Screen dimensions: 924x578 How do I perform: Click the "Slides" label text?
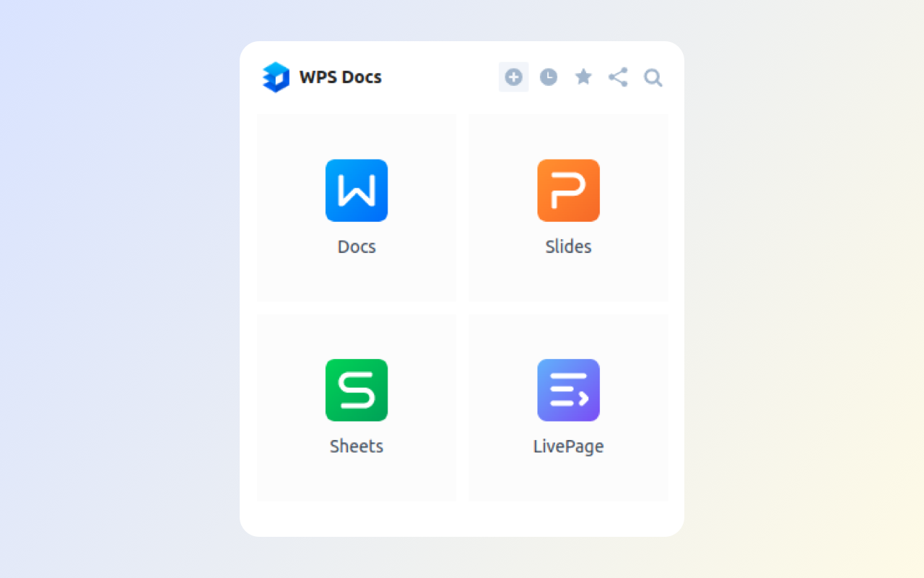[x=568, y=246]
